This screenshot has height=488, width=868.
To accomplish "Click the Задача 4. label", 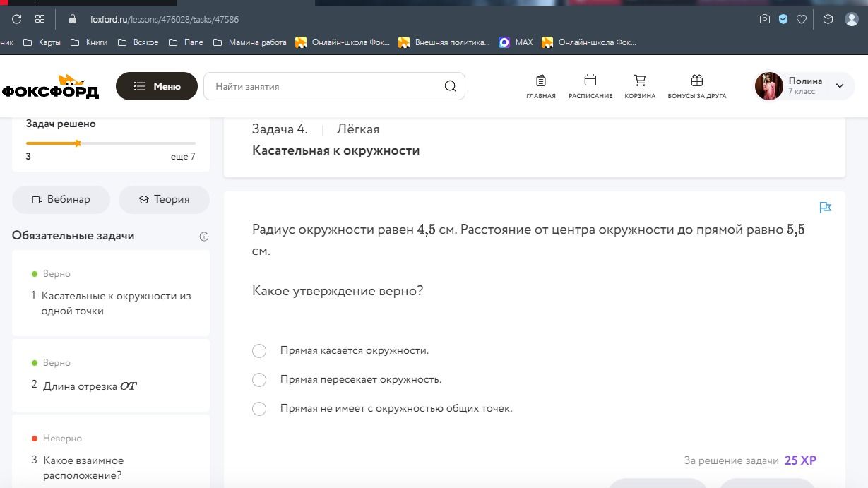I will coord(280,129).
